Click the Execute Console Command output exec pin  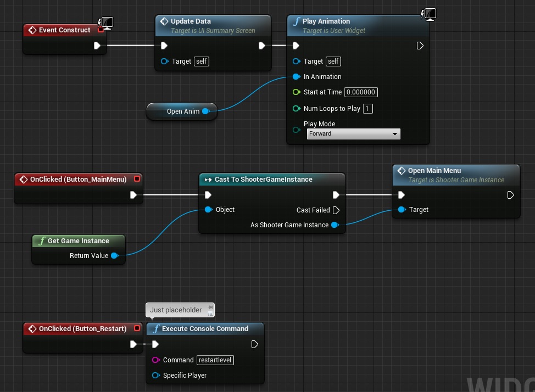click(x=254, y=344)
